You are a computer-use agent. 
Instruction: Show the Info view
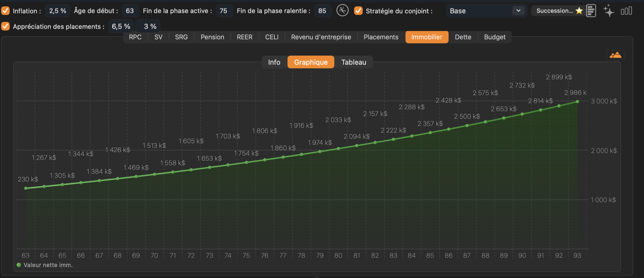pyautogui.click(x=274, y=62)
